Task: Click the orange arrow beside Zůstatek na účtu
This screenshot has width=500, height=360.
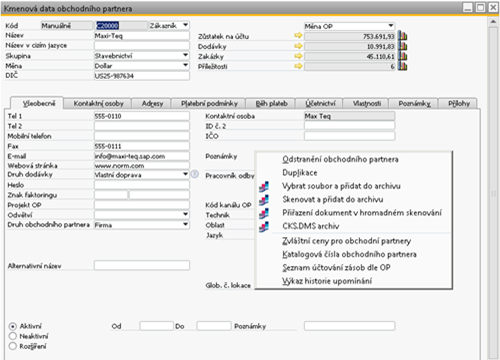Action: click(298, 35)
